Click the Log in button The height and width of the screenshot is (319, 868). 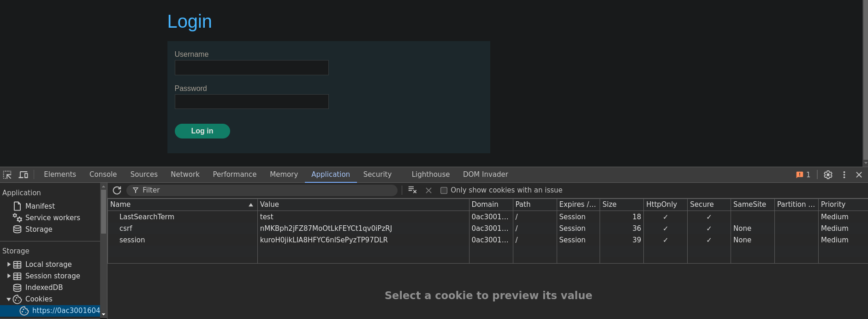click(202, 131)
